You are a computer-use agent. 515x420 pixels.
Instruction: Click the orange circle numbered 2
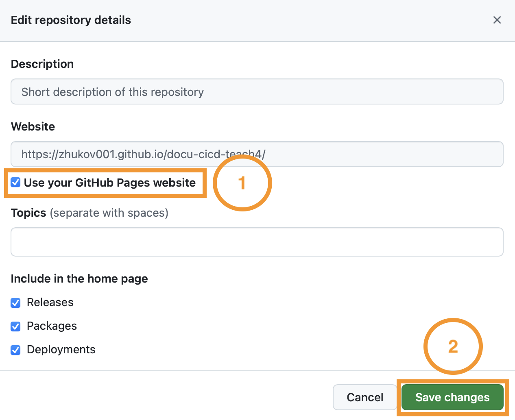[x=453, y=346]
